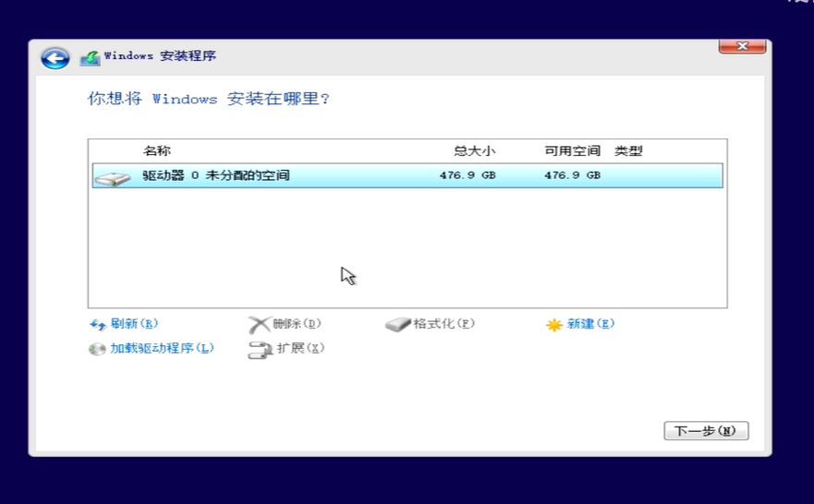The height and width of the screenshot is (504, 814).
Task: Refresh the list via 刷新(R) link
Action: tap(134, 324)
